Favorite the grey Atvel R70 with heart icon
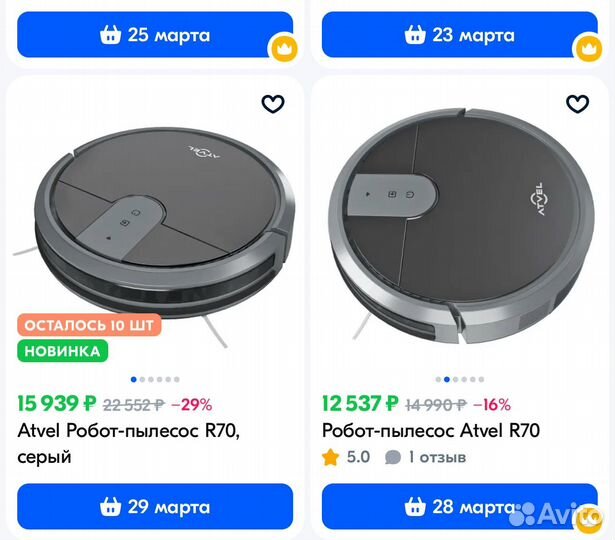Image resolution: width=615 pixels, height=540 pixels. click(273, 104)
